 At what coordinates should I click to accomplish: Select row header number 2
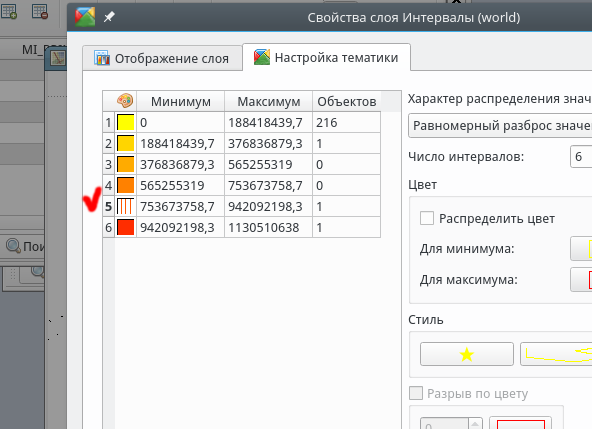pos(108,144)
